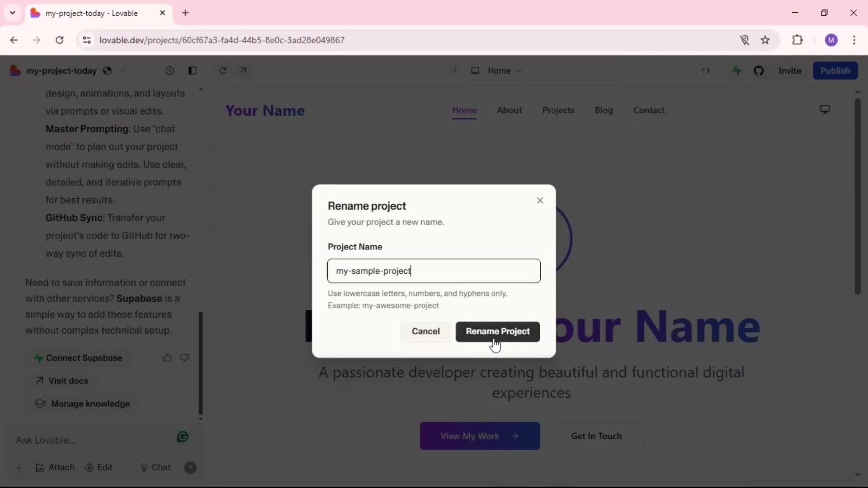Reload the preview with the refresh icon

[x=223, y=71]
